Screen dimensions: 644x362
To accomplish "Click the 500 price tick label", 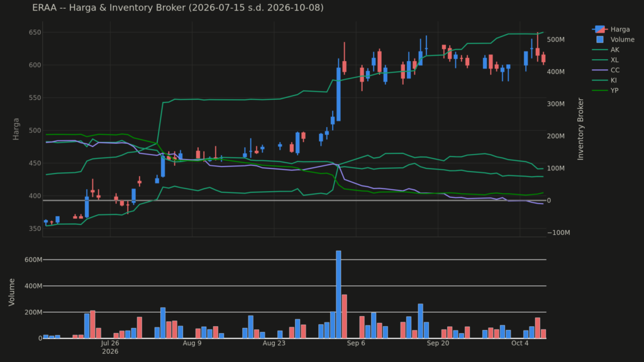I will point(35,131).
